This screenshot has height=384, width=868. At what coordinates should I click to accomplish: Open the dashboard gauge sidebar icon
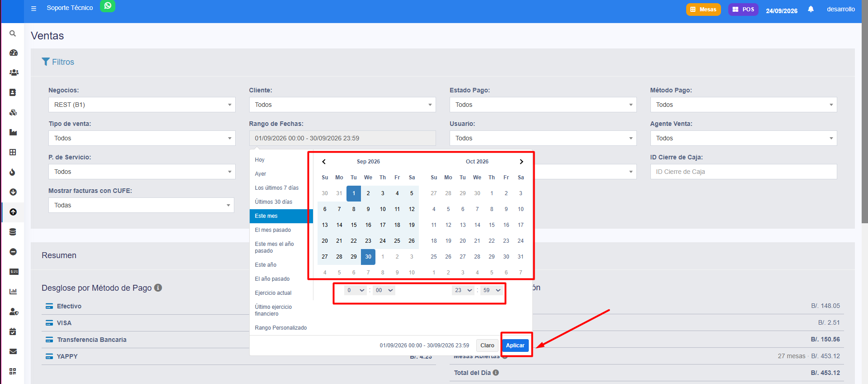[13, 53]
